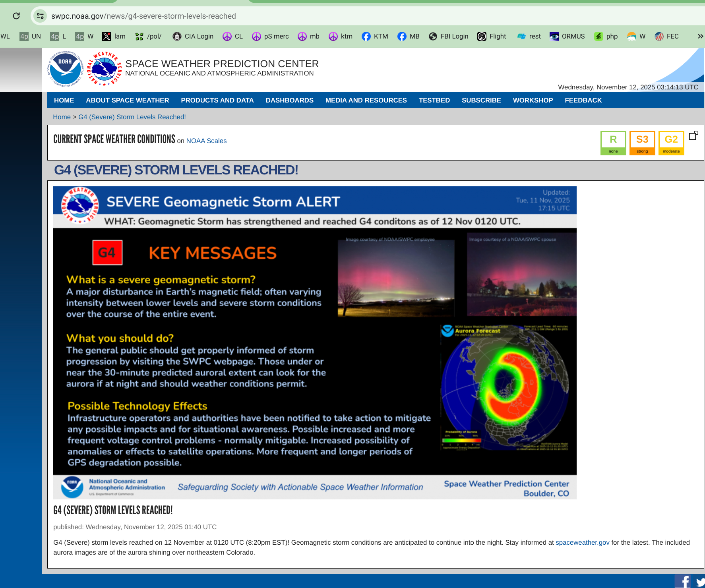Open the DASHBOARDS menu
705x588 pixels.
coord(290,101)
